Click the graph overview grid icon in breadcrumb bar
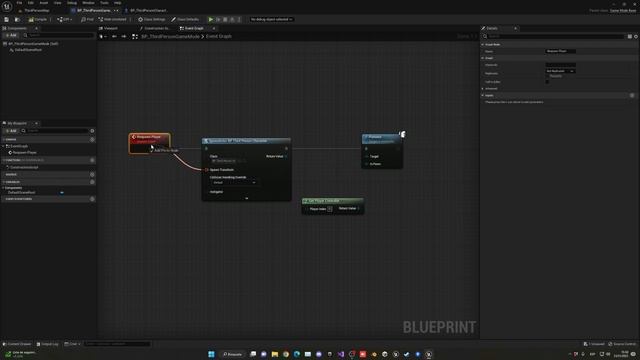 (x=135, y=36)
